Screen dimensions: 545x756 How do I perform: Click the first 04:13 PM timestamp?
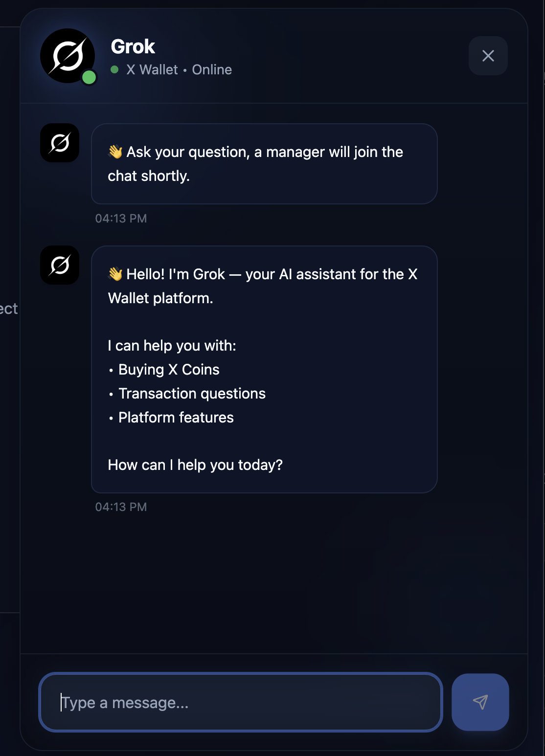point(121,218)
